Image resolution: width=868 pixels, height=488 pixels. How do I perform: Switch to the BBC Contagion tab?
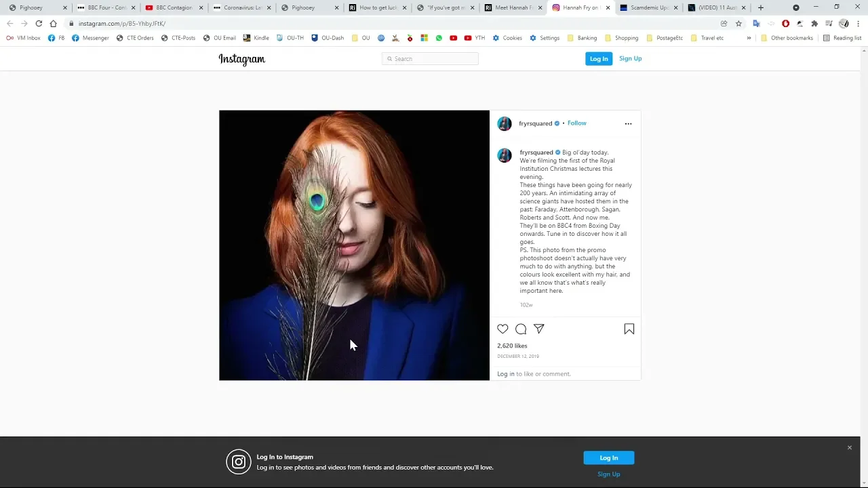(174, 7)
